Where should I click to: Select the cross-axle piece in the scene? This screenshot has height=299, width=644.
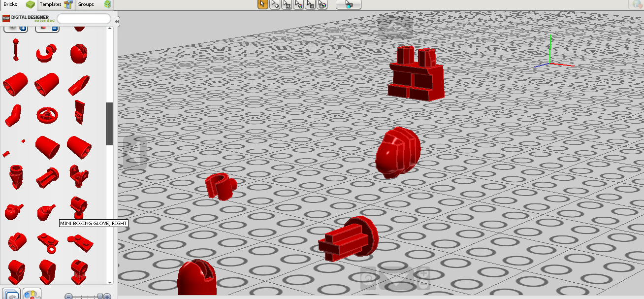[349, 238]
